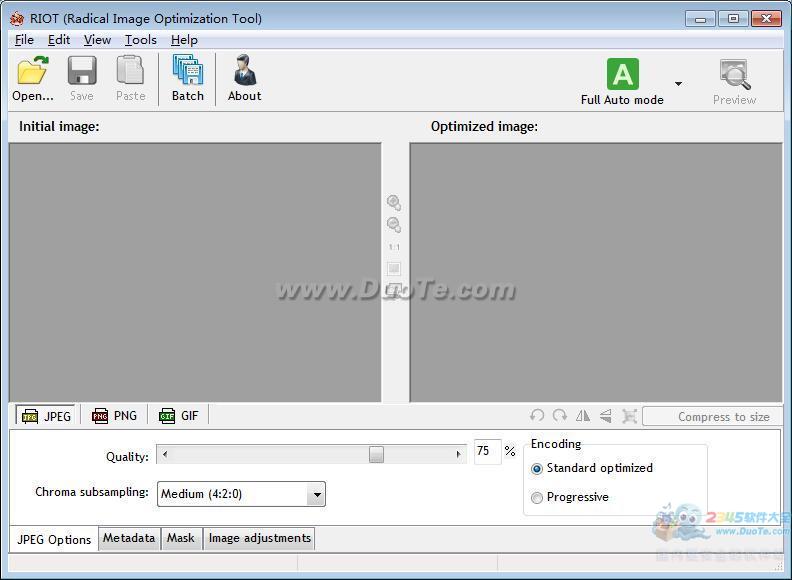
Task: Click the Quality slider handle
Action: (x=376, y=454)
